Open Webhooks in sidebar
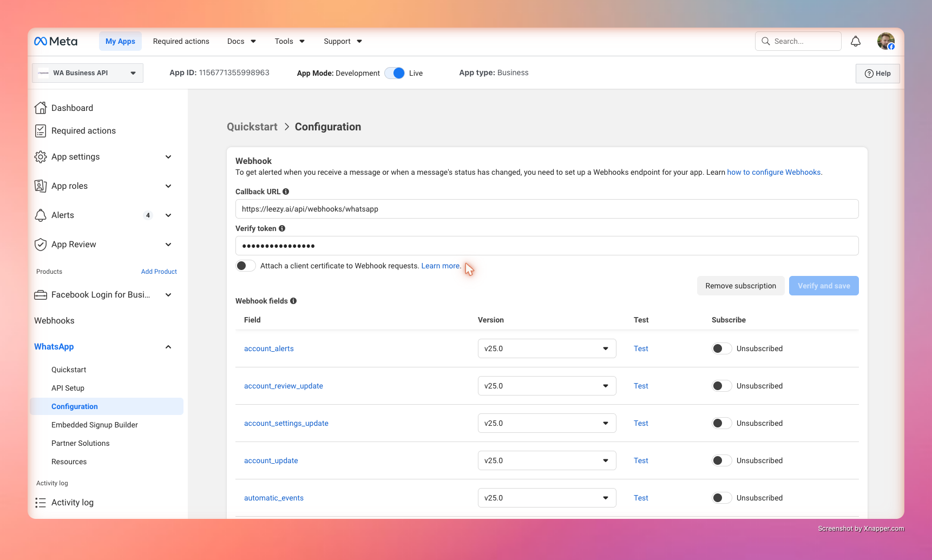The height and width of the screenshot is (560, 932). 54,321
